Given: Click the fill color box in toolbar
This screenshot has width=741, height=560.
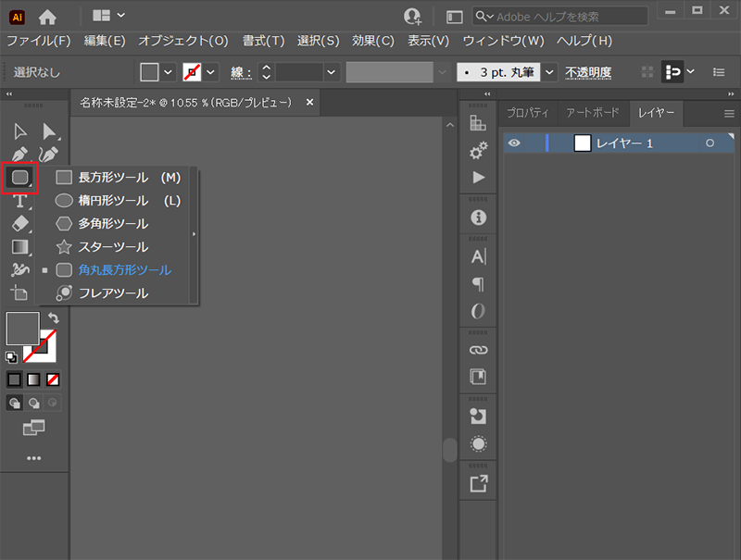Looking at the screenshot, I should (x=22, y=329).
